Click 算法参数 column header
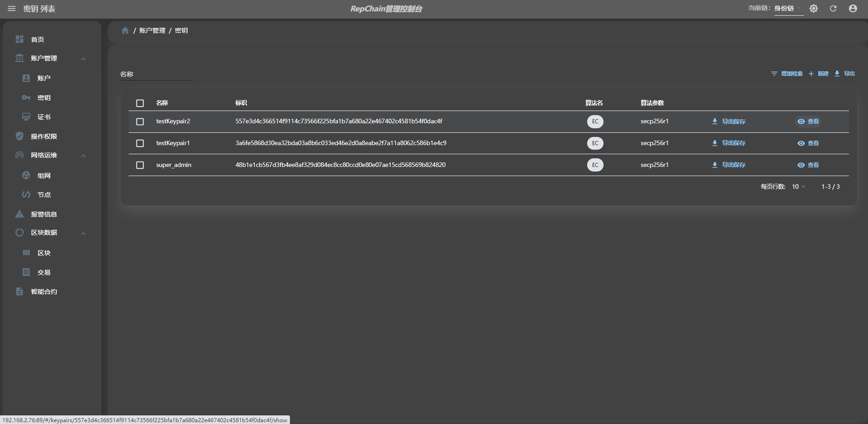This screenshot has height=424, width=868. pyautogui.click(x=652, y=103)
